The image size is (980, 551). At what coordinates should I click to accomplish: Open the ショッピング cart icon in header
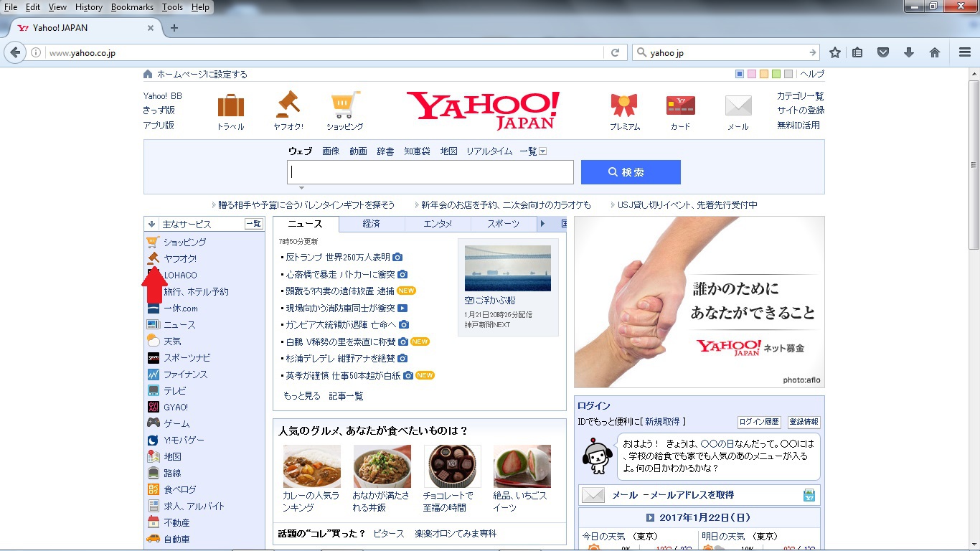click(x=345, y=105)
